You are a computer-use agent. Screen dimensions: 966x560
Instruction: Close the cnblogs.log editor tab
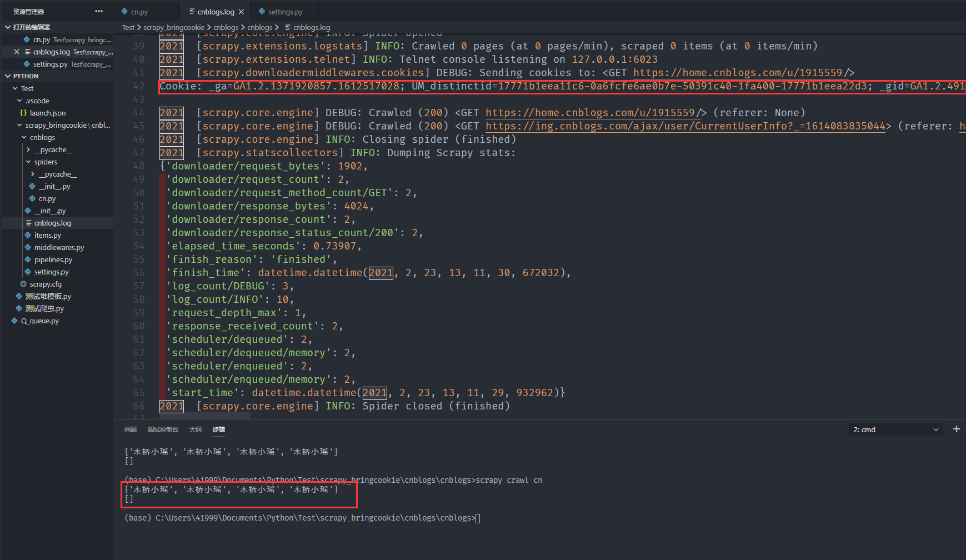point(241,12)
